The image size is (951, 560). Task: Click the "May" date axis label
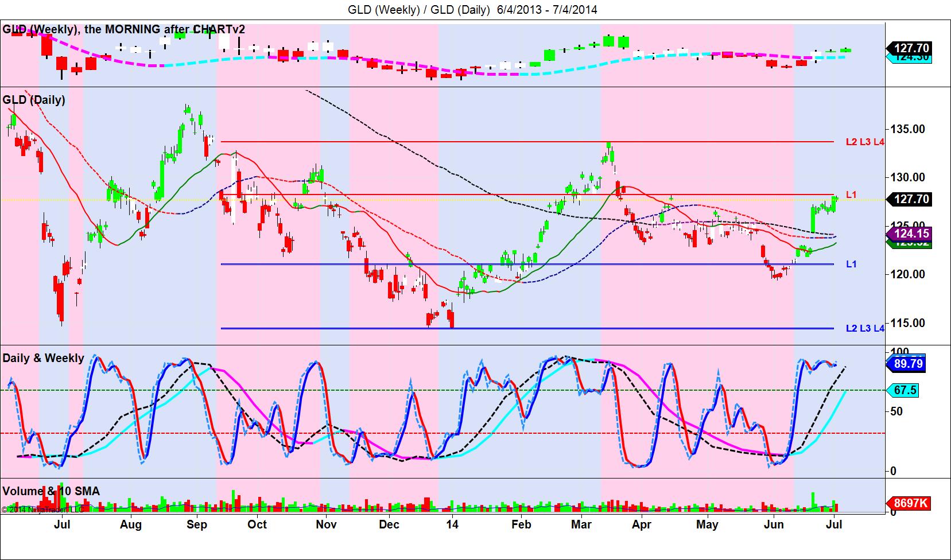(707, 524)
